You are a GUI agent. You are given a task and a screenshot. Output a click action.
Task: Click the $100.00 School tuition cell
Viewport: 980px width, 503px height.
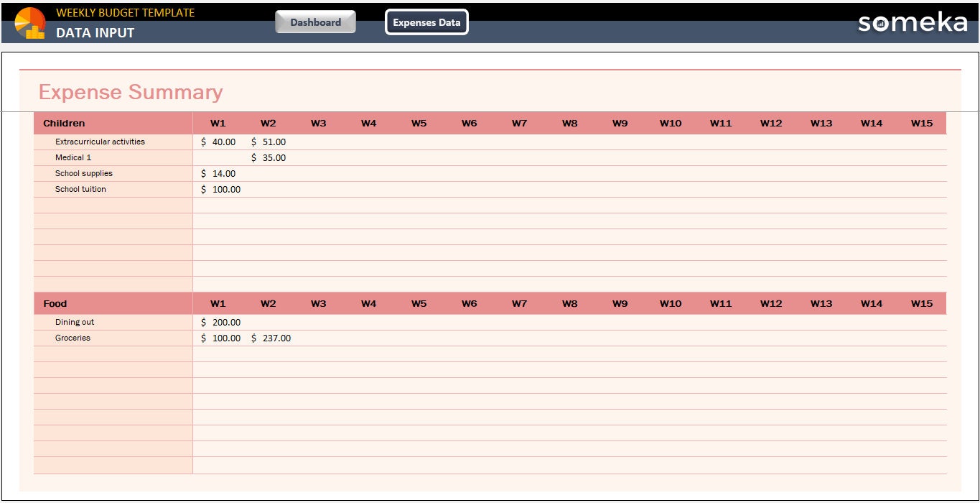tap(218, 190)
